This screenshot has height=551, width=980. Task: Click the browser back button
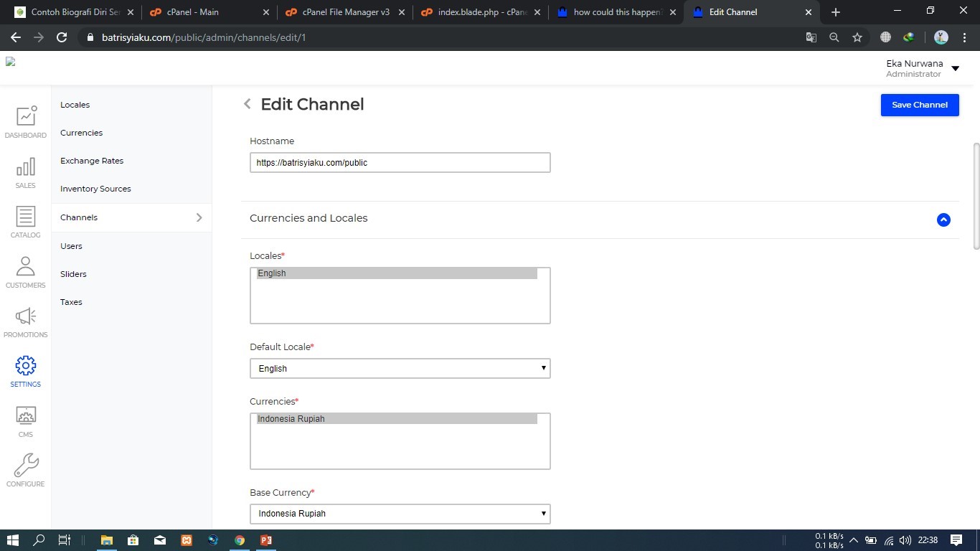click(16, 37)
